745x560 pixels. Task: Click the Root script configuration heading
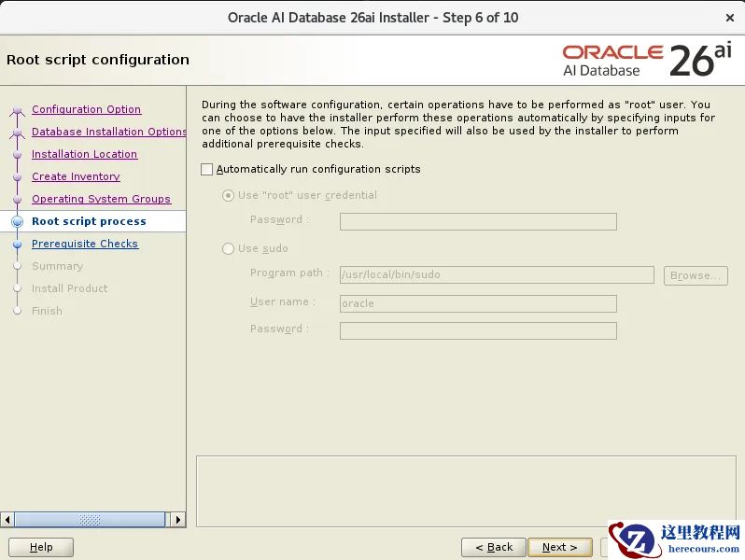98,60
